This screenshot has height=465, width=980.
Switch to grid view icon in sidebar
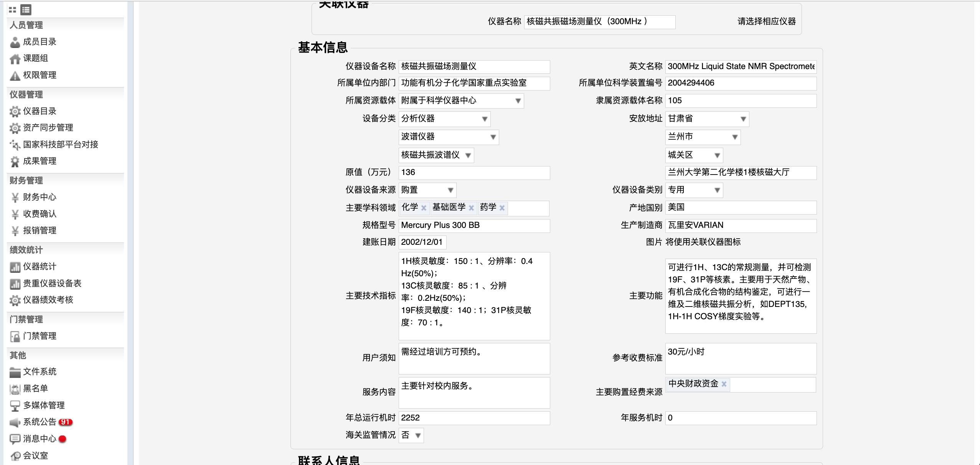tap(12, 10)
